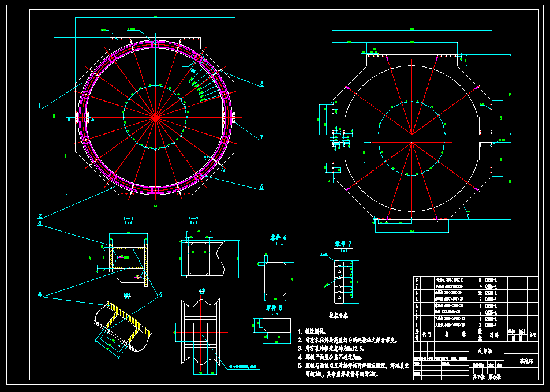Pick leader callout number 3 left of section view
The height and width of the screenshot is (392, 550).
40,222
